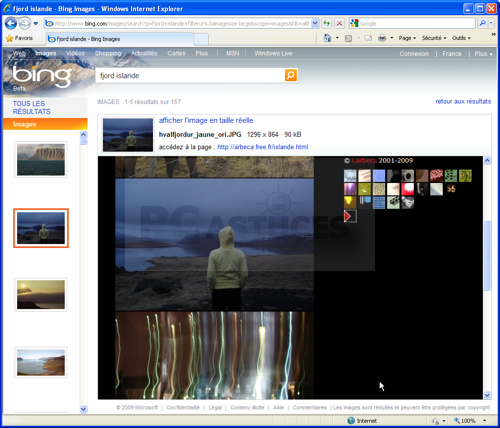Open the Shopping tab in Bing
The image size is (500, 428).
pyautogui.click(x=108, y=53)
